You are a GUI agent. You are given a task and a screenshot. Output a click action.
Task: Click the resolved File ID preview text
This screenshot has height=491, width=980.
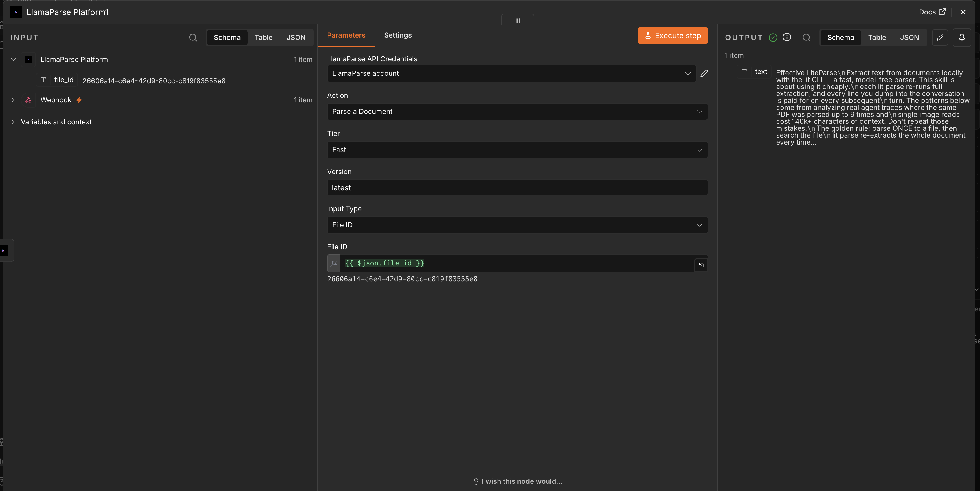coord(402,279)
